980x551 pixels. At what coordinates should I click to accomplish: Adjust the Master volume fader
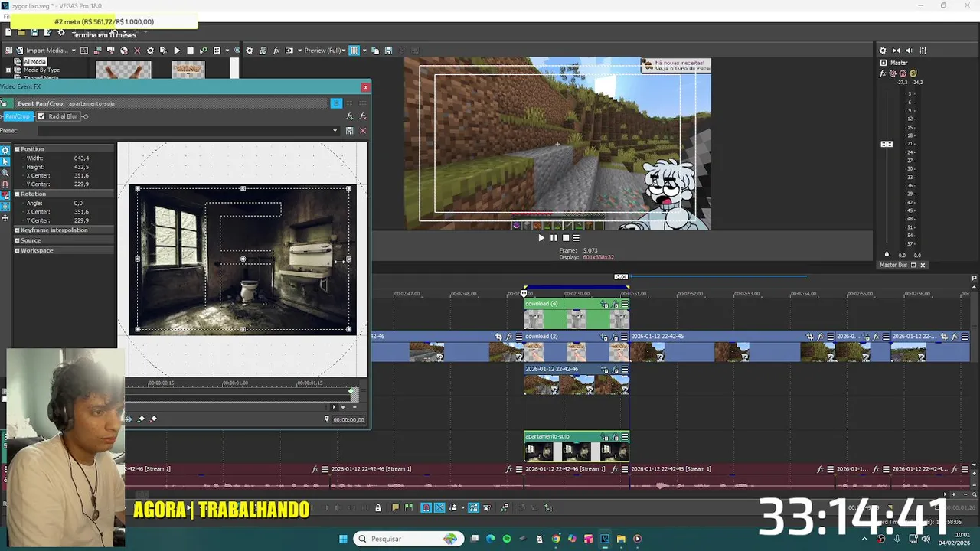coord(887,144)
